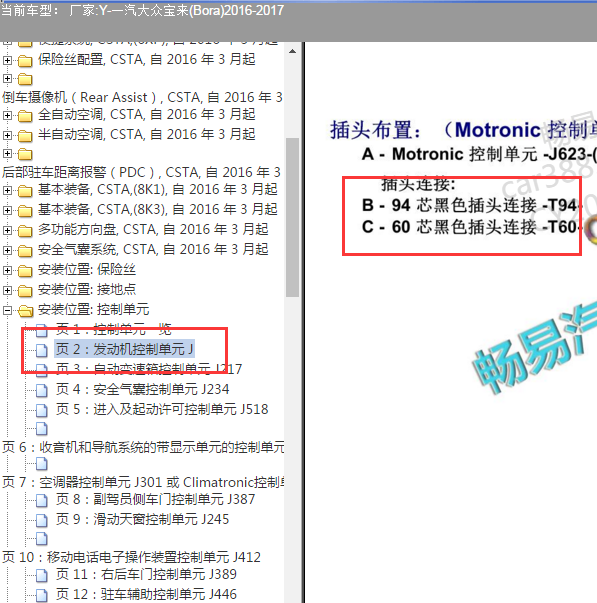Open 页 6: 收音机和导航系统 page
The height and width of the screenshot is (603, 597).
[143, 447]
